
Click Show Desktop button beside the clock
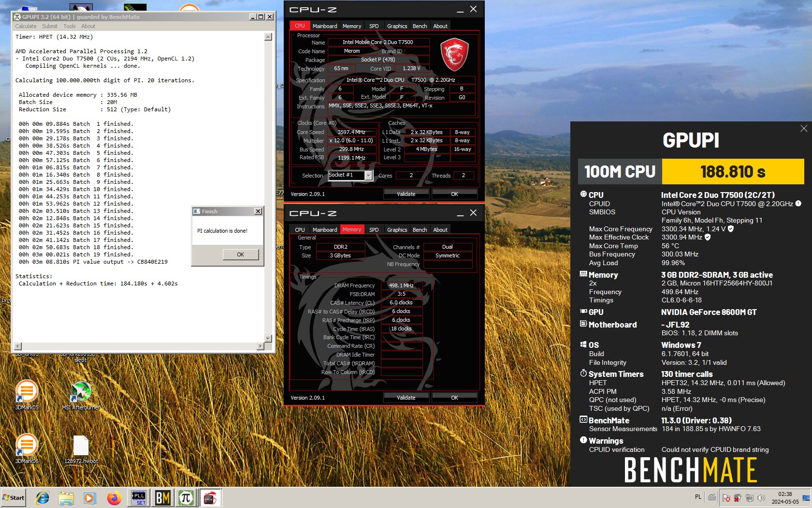point(806,498)
